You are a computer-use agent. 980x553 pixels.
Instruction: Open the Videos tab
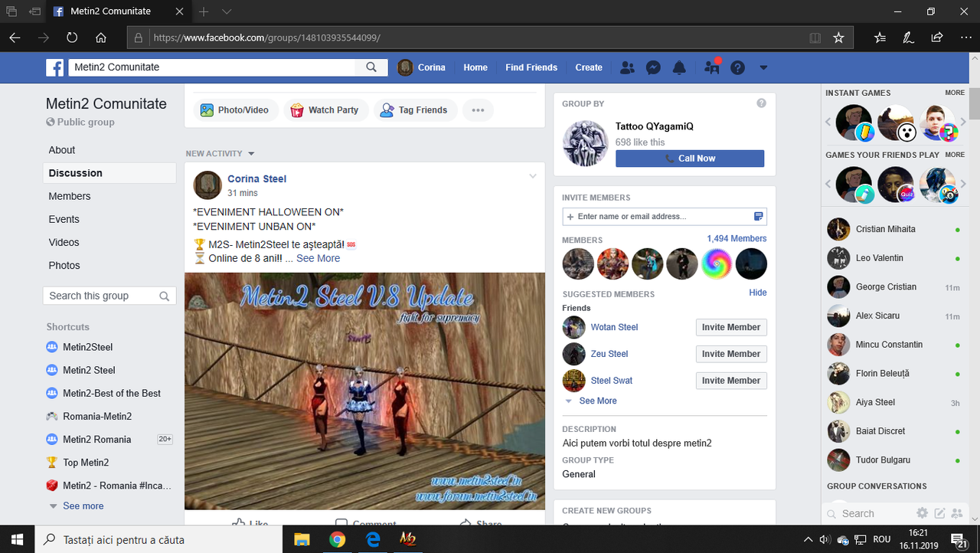64,242
